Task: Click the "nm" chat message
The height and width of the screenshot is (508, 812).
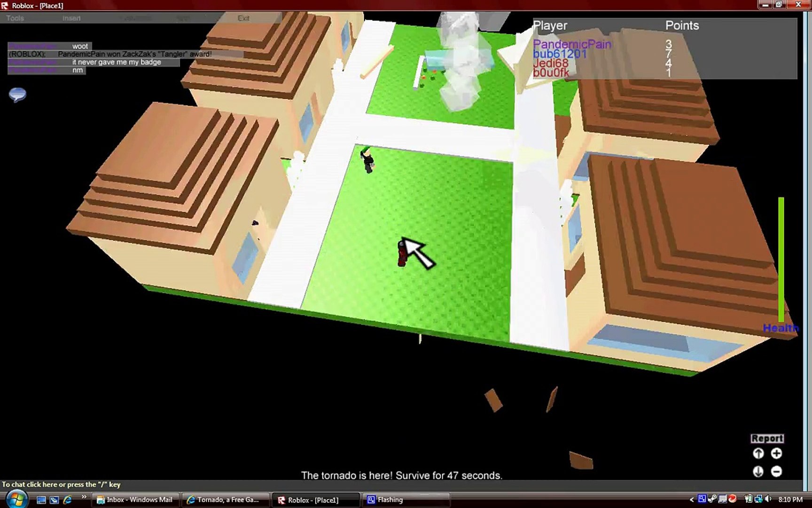Action: click(x=78, y=70)
